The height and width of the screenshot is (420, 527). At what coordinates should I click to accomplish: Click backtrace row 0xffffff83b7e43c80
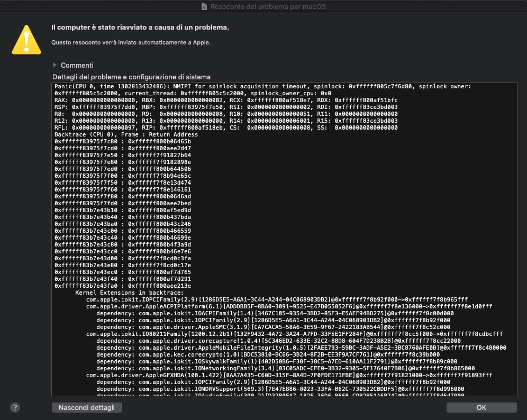[123, 244]
